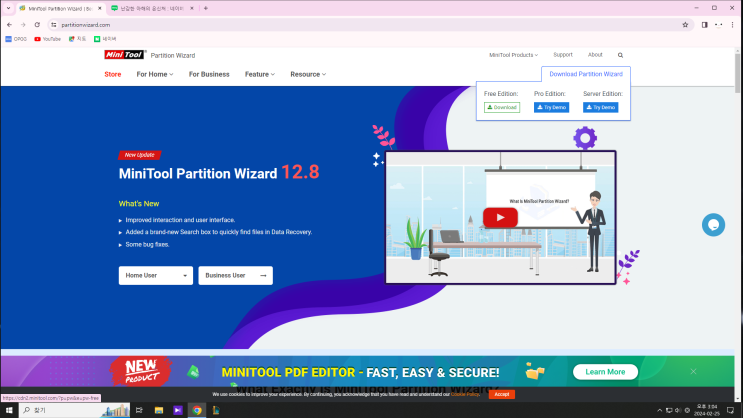Close the MiniTool Partition Wizard tab
This screenshot has height=418, width=743.
coord(100,8)
